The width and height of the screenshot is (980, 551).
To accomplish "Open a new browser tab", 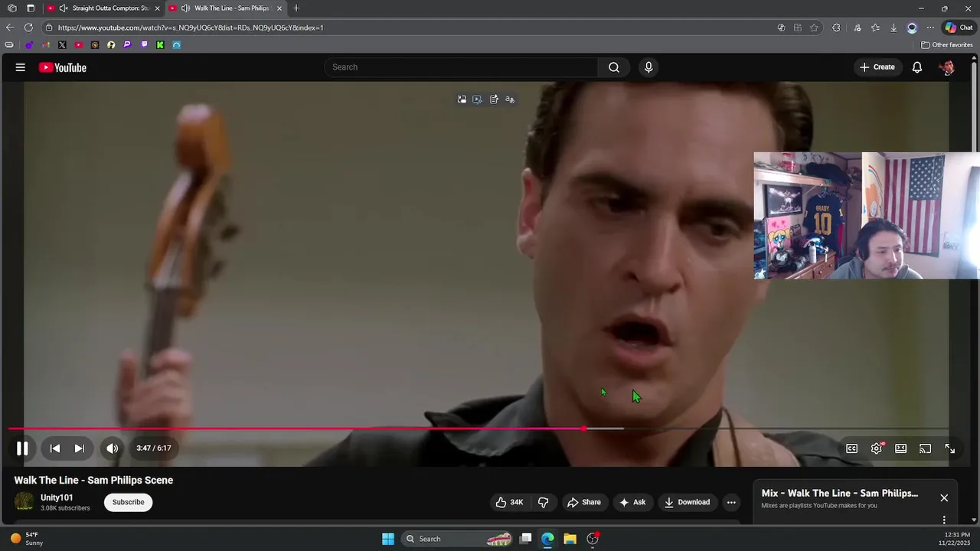I will pos(296,8).
